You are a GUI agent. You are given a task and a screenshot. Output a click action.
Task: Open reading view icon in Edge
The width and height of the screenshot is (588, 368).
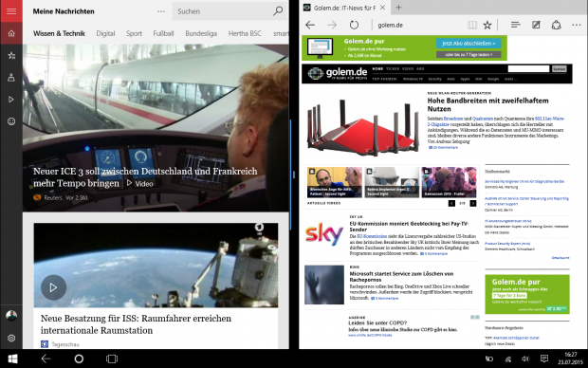tap(472, 25)
